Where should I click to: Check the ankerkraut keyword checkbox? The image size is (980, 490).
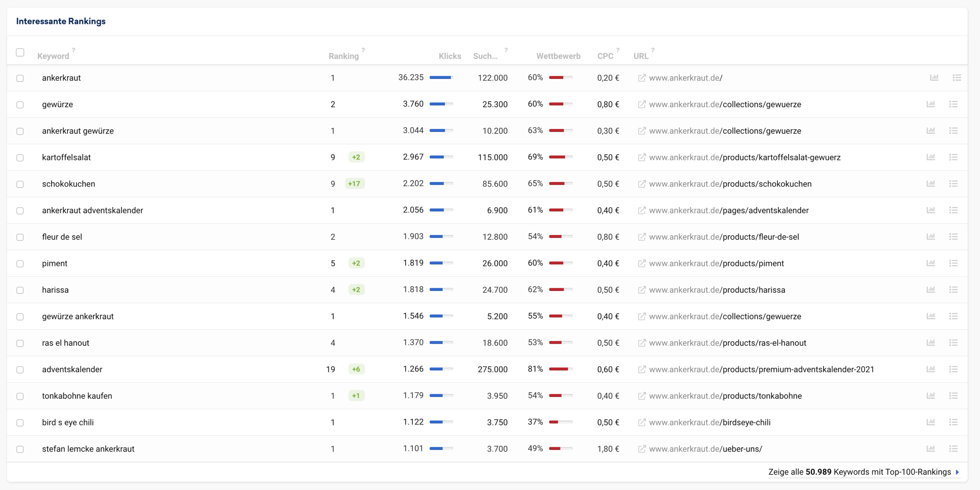click(x=20, y=78)
